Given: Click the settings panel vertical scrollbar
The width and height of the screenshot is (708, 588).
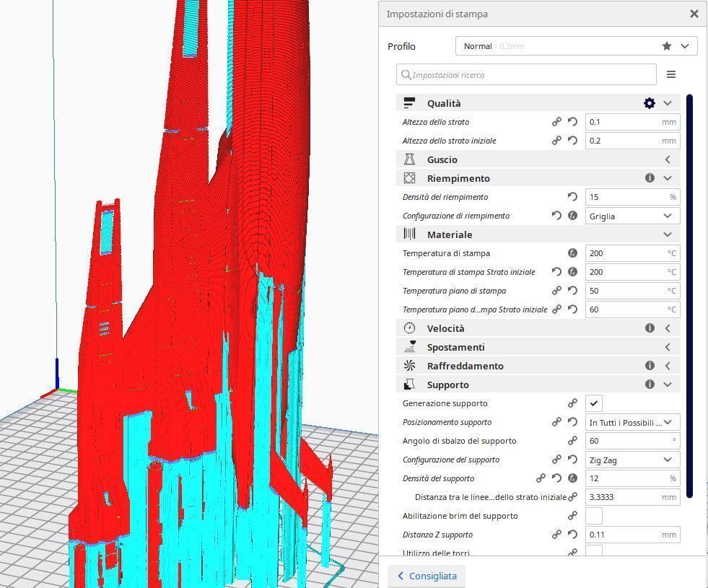Looking at the screenshot, I should tap(689, 296).
